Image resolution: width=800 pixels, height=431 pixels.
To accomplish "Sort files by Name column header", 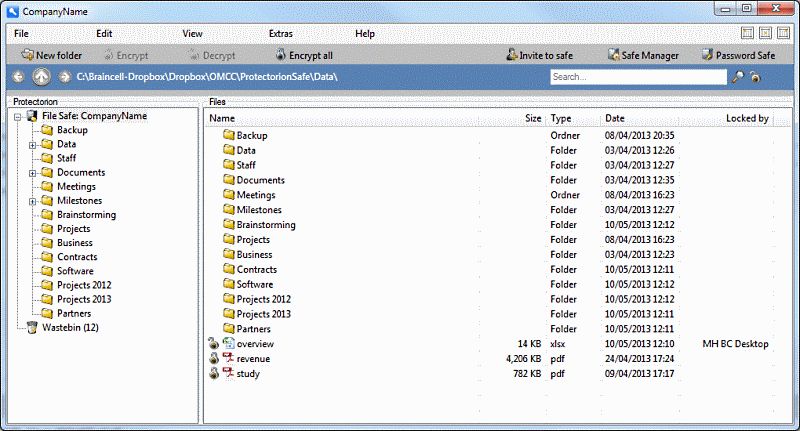I will click(222, 118).
